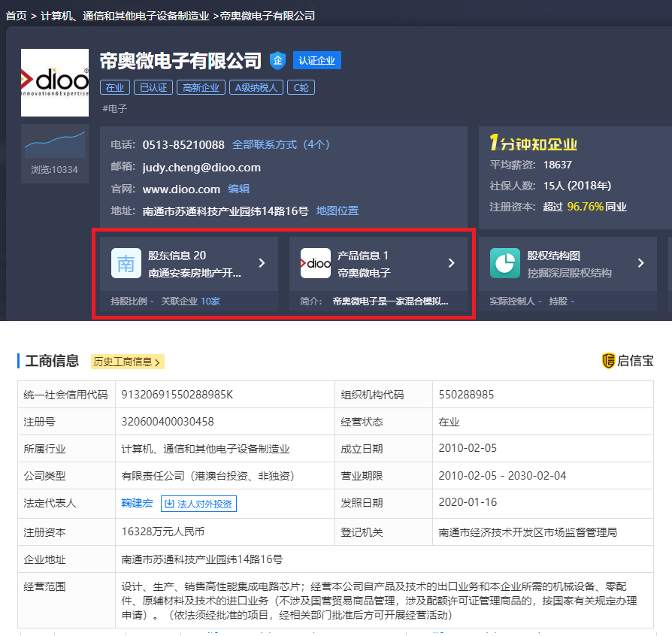Click the 工商信息 section heading
The width and height of the screenshot is (672, 636).
pos(52,361)
